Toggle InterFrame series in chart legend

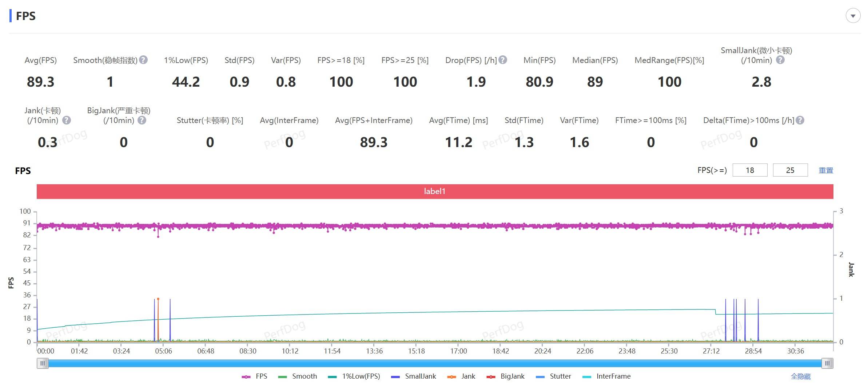606,376
